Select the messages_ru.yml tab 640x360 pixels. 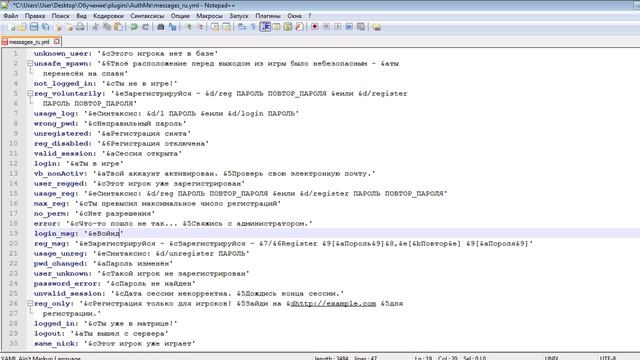point(29,42)
